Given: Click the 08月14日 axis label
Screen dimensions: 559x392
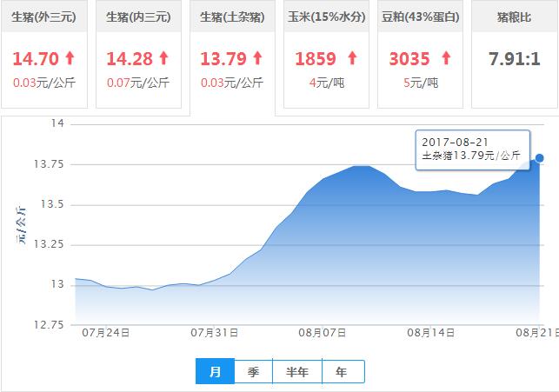Looking at the screenshot, I should click(x=430, y=333).
